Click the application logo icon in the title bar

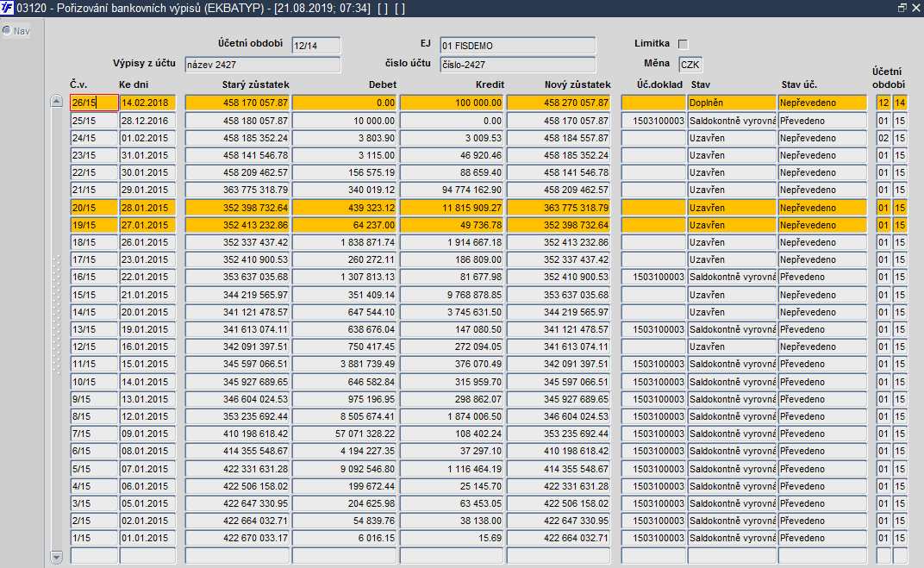click(7, 9)
